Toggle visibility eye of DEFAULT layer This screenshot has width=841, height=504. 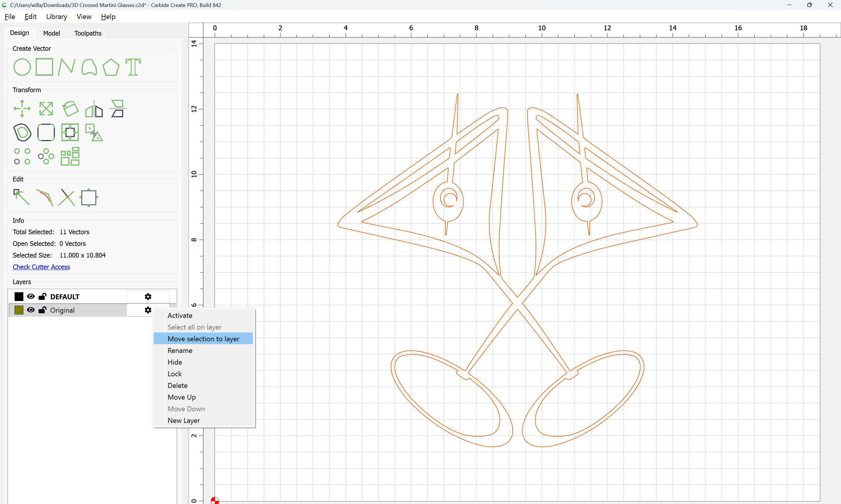(x=31, y=297)
